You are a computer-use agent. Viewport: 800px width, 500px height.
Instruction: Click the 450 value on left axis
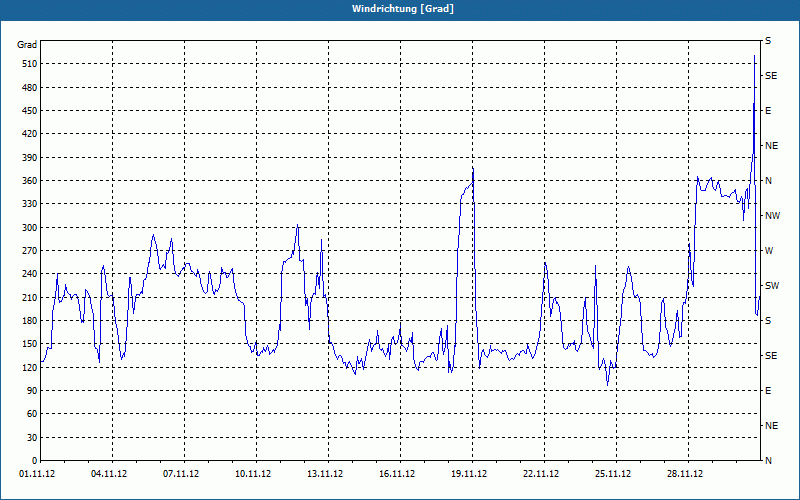tap(28, 111)
